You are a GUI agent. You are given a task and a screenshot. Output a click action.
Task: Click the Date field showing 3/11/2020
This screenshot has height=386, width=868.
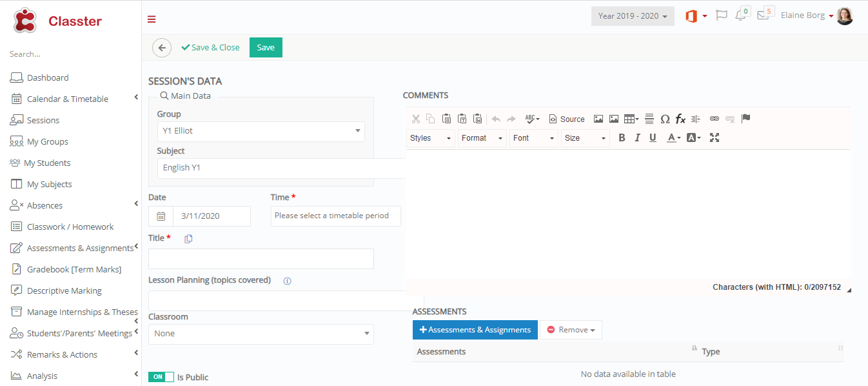pyautogui.click(x=212, y=216)
